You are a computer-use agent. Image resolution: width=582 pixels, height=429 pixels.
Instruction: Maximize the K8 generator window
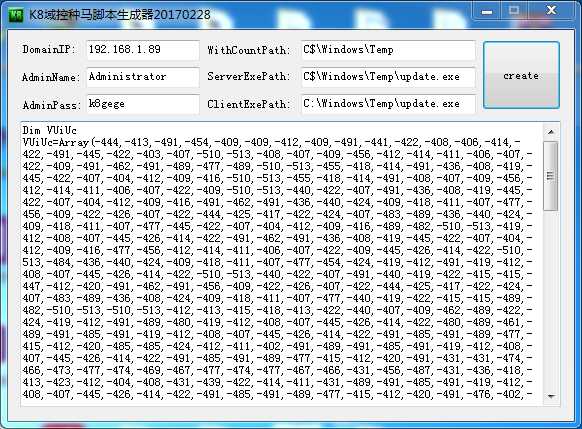514,11
